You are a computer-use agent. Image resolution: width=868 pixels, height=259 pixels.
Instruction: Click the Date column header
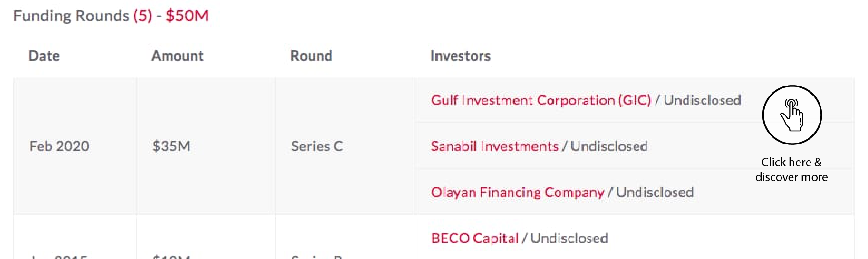(x=44, y=56)
